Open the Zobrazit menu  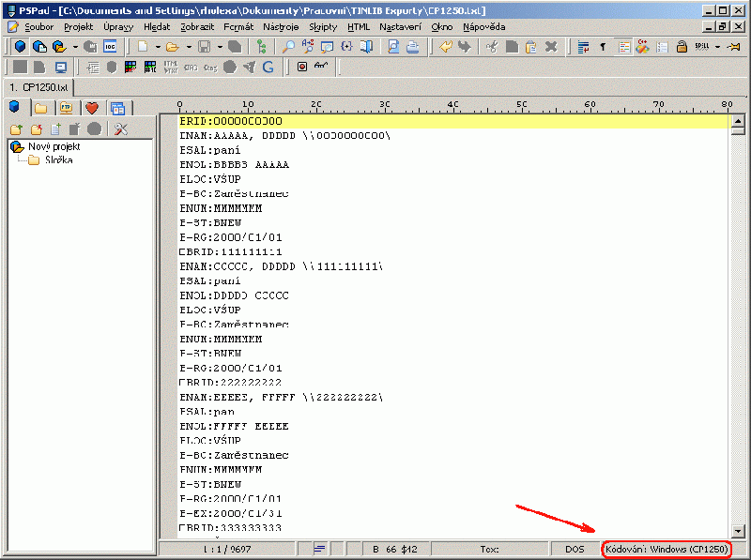(x=197, y=27)
